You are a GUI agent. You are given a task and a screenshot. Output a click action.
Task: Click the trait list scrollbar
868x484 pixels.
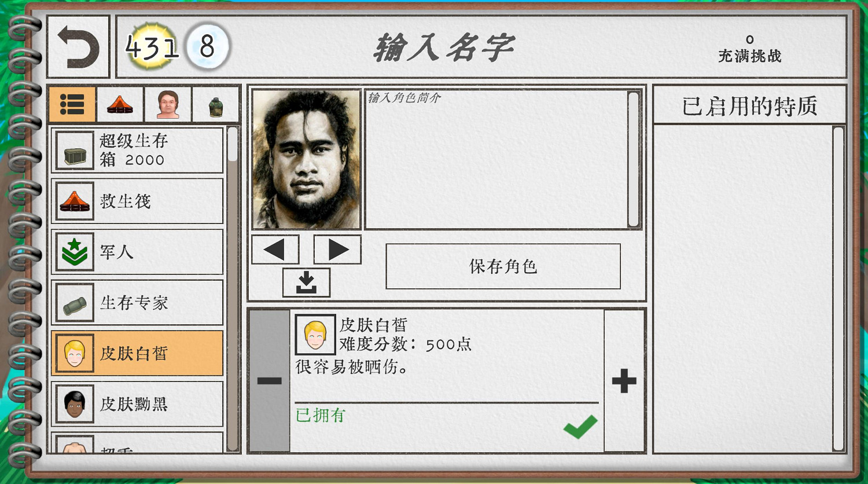[x=233, y=288]
